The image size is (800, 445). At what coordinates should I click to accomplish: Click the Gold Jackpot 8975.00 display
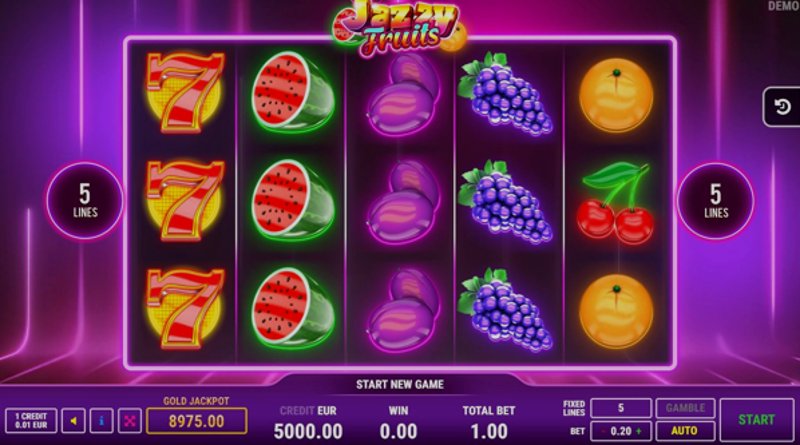coord(196,421)
